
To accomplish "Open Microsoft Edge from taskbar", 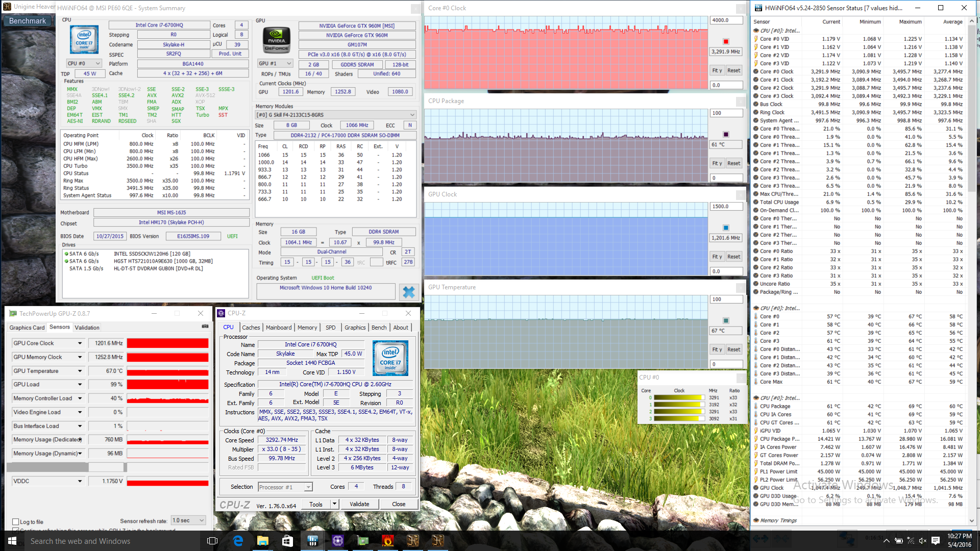I will [x=238, y=541].
